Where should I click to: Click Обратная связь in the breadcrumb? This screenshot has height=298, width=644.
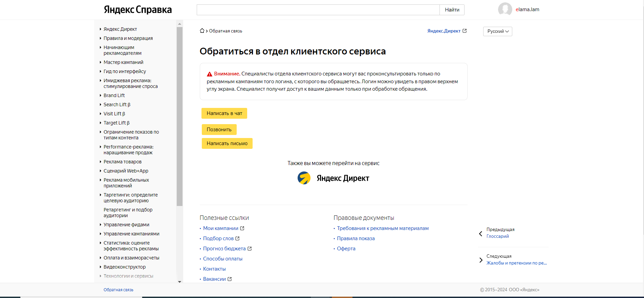click(226, 31)
